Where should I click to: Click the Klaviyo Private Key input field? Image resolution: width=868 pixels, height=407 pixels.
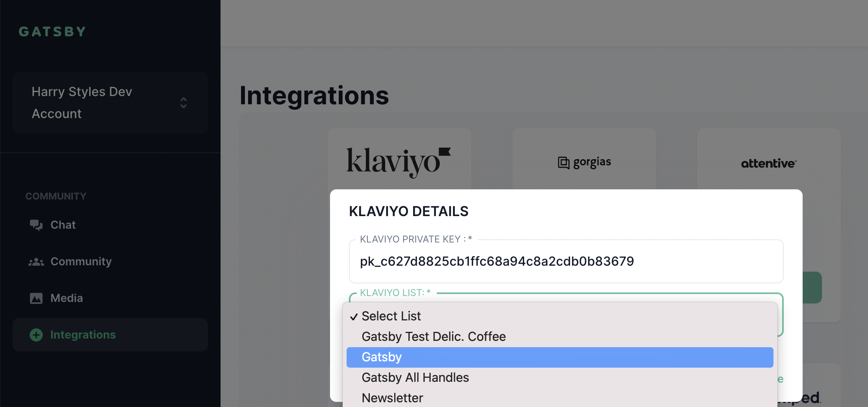click(x=566, y=261)
